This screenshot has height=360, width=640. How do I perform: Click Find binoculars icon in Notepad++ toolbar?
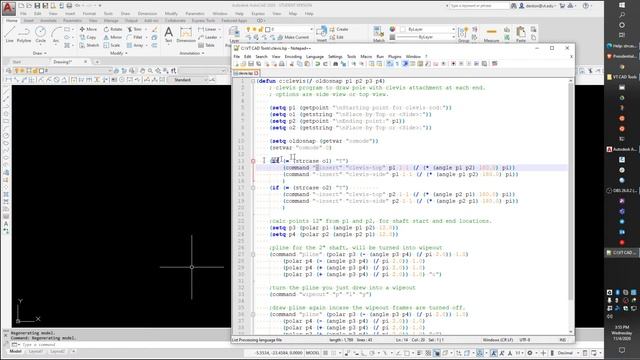[x=336, y=64]
